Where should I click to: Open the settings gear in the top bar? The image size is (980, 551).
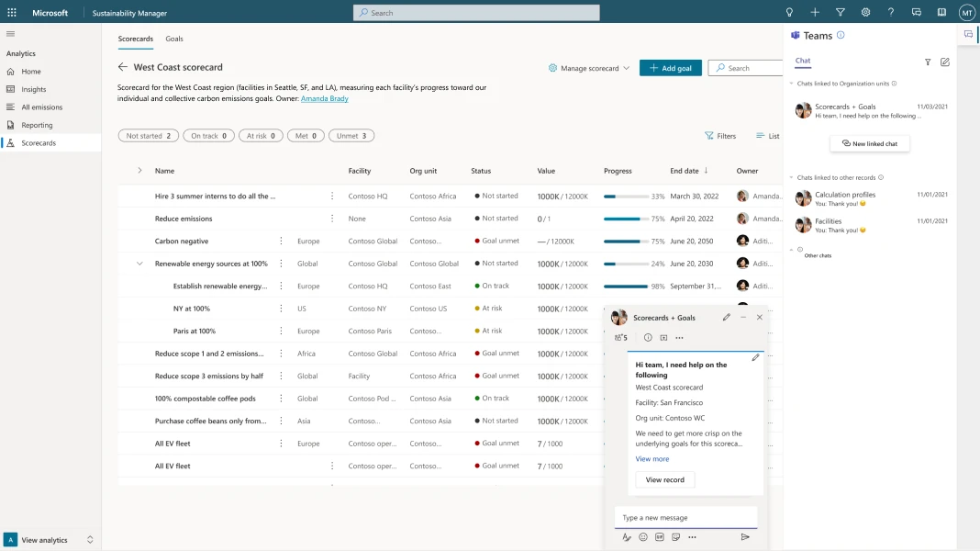tap(863, 12)
